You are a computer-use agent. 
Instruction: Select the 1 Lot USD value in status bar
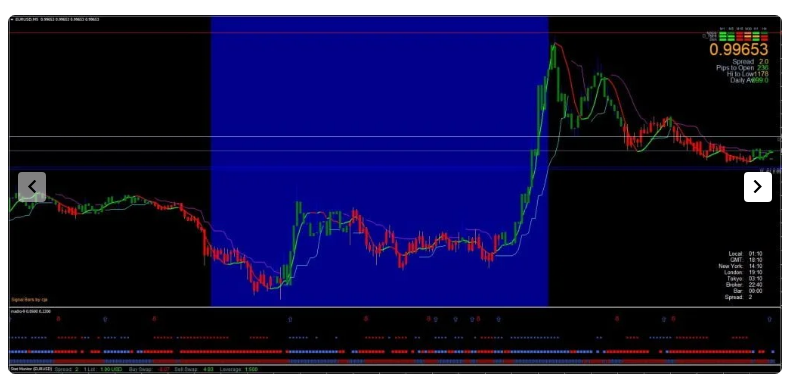(111, 369)
